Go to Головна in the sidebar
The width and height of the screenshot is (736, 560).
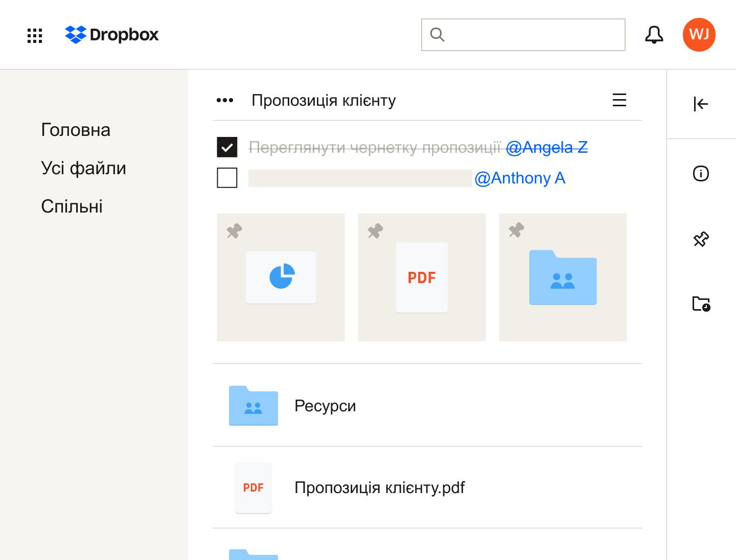[75, 130]
